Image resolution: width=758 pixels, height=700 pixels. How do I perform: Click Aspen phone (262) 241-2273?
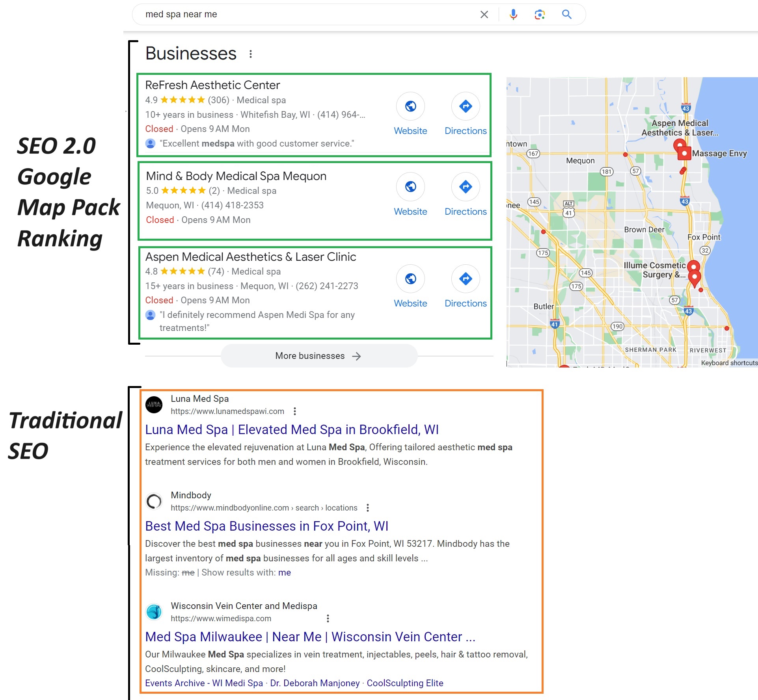tap(327, 286)
